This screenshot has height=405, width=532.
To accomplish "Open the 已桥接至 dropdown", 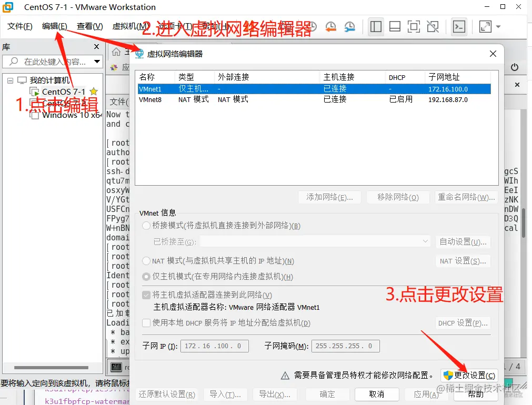I will [x=315, y=241].
